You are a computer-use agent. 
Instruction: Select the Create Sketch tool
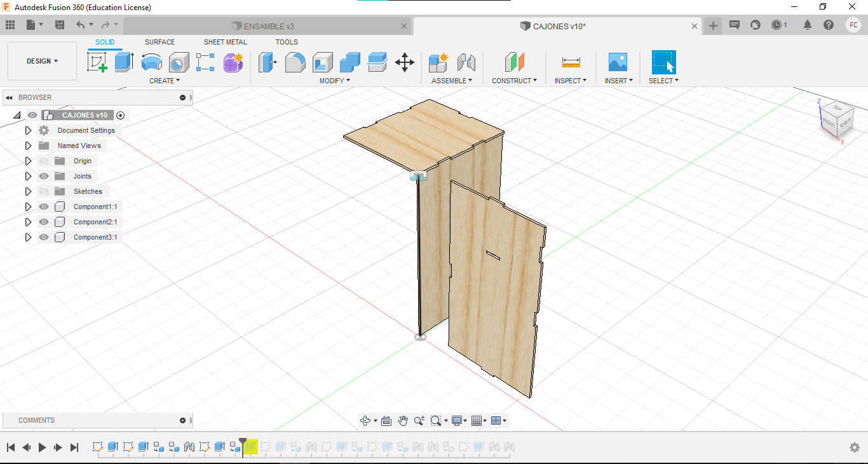coord(97,62)
